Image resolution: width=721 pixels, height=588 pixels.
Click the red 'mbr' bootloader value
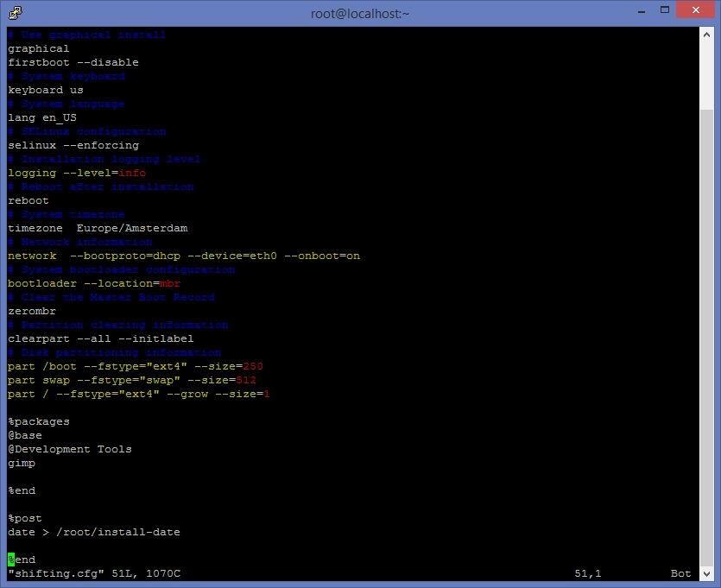click(170, 283)
